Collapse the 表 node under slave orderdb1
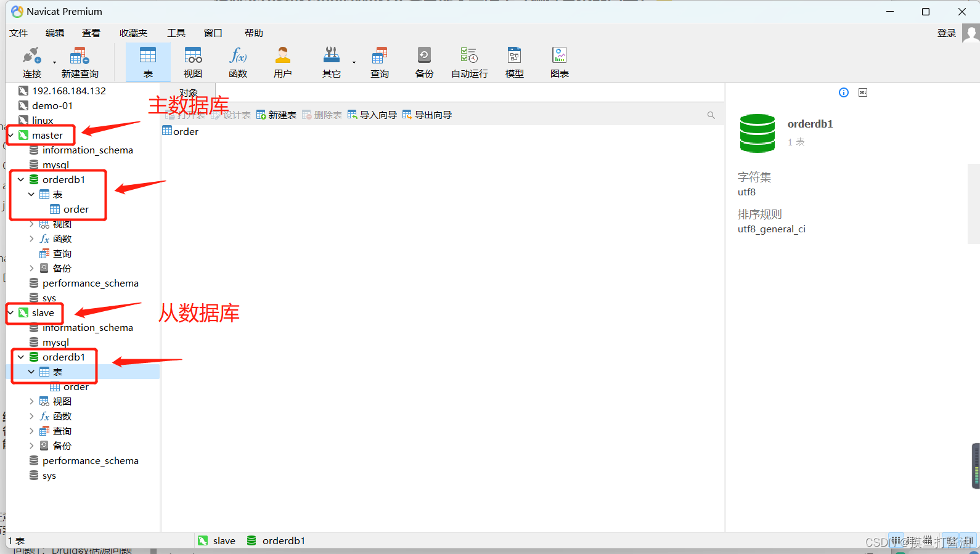Viewport: 980px width, 554px height. [31, 372]
